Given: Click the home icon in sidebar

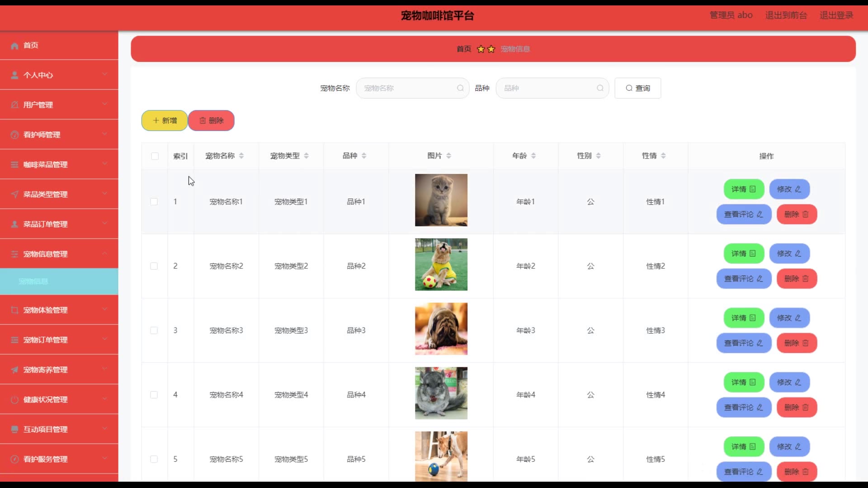Looking at the screenshot, I should point(14,46).
